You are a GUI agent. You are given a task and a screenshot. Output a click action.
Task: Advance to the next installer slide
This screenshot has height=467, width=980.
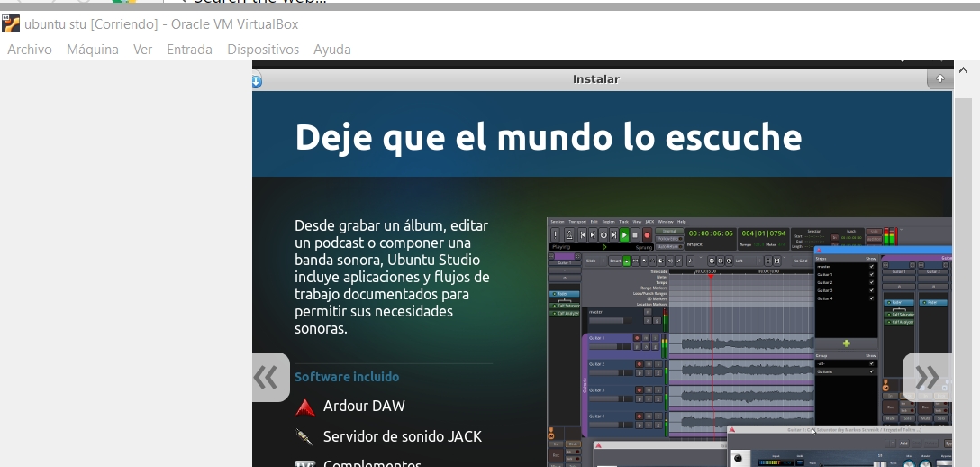pos(927,377)
